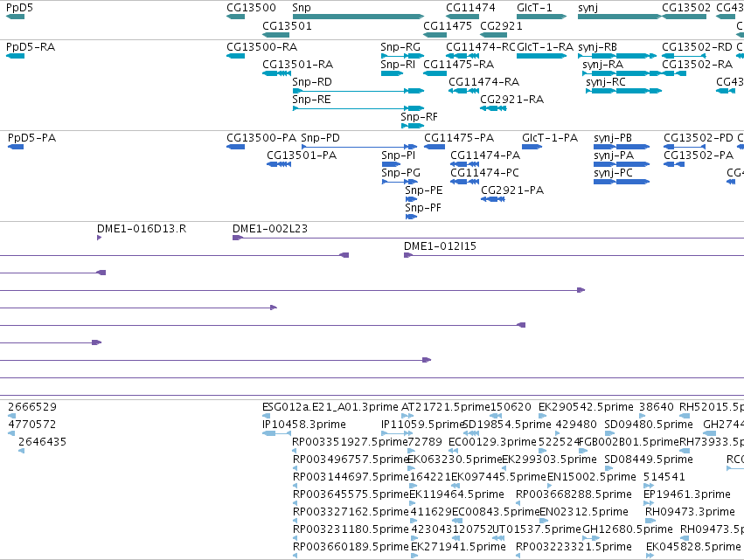
Task: Click the EP19461.3prime EST
Action: pyautogui.click(x=649, y=503)
